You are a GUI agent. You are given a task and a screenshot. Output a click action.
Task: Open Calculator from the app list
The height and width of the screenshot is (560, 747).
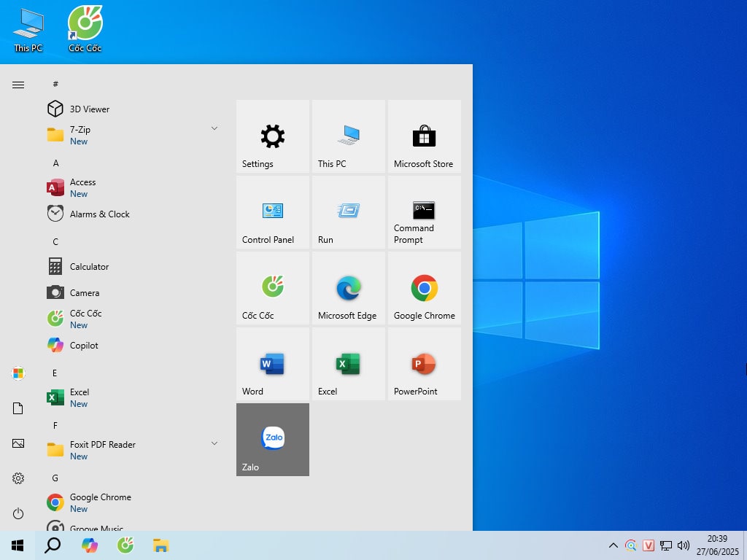[x=89, y=267]
